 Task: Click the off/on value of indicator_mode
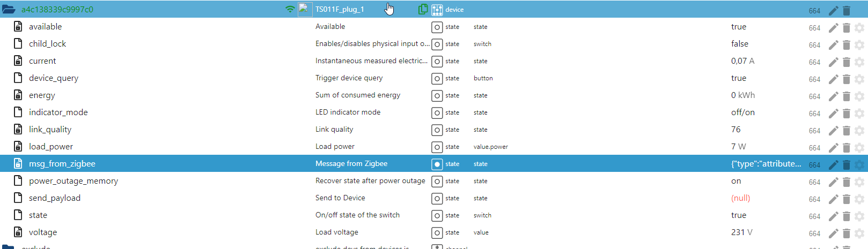pyautogui.click(x=742, y=112)
